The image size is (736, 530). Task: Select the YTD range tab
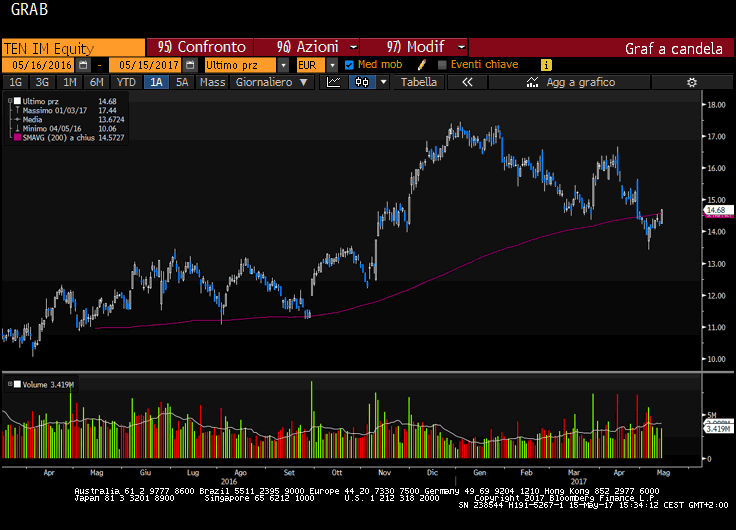pyautogui.click(x=126, y=82)
